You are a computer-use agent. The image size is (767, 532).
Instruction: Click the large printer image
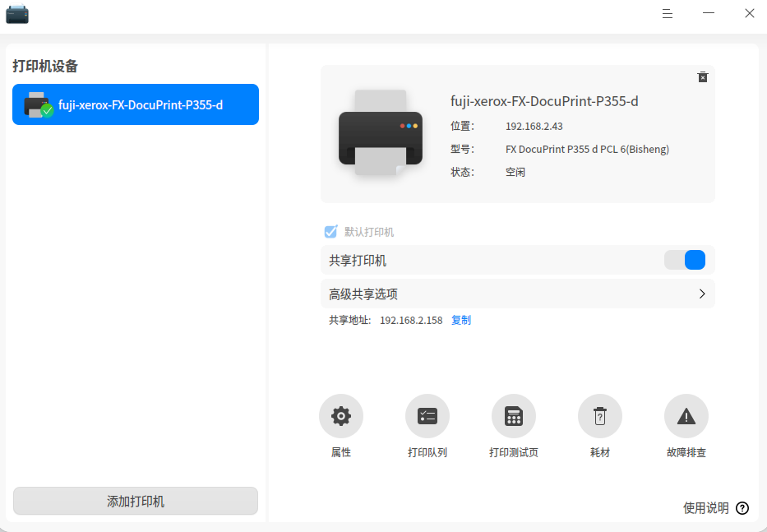tap(381, 132)
